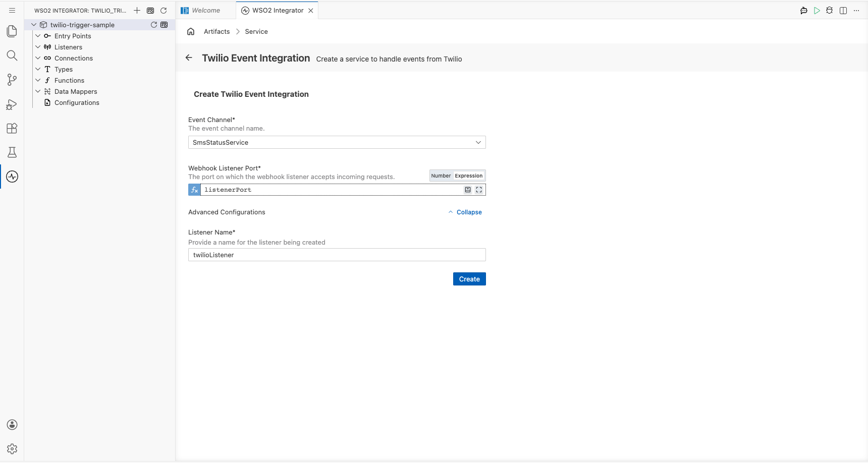Open the hamburger application menu

coord(12,10)
